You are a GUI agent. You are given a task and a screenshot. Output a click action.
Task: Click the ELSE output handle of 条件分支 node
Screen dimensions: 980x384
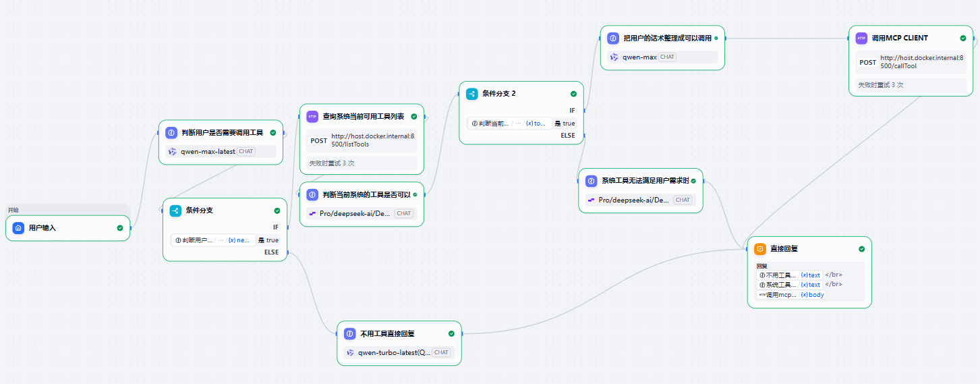288,252
